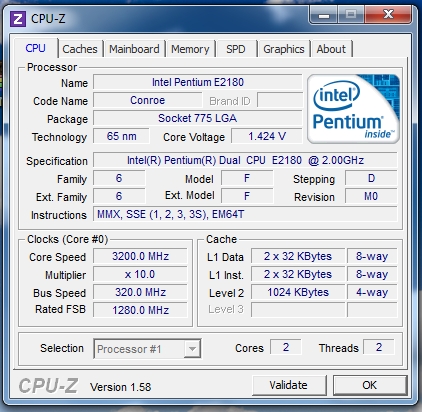
Task: Click the CPU-Z app icon in title bar
Action: click(x=18, y=19)
